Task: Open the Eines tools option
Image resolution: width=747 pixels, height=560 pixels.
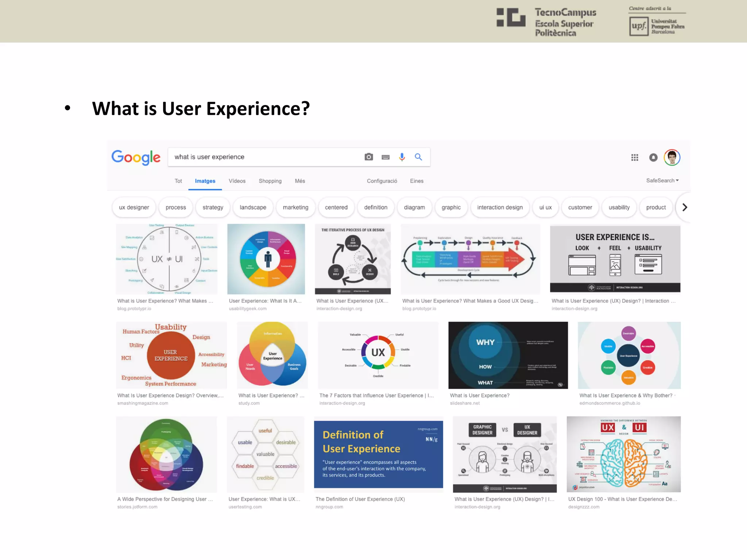Action: [x=417, y=181]
